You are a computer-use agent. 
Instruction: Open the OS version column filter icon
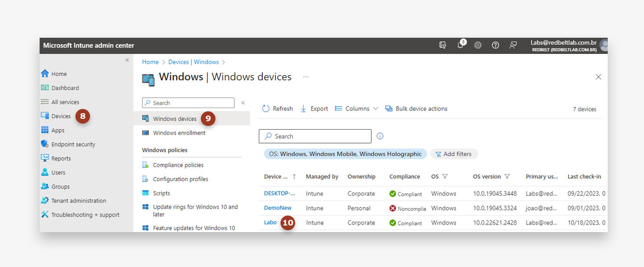pos(507,176)
